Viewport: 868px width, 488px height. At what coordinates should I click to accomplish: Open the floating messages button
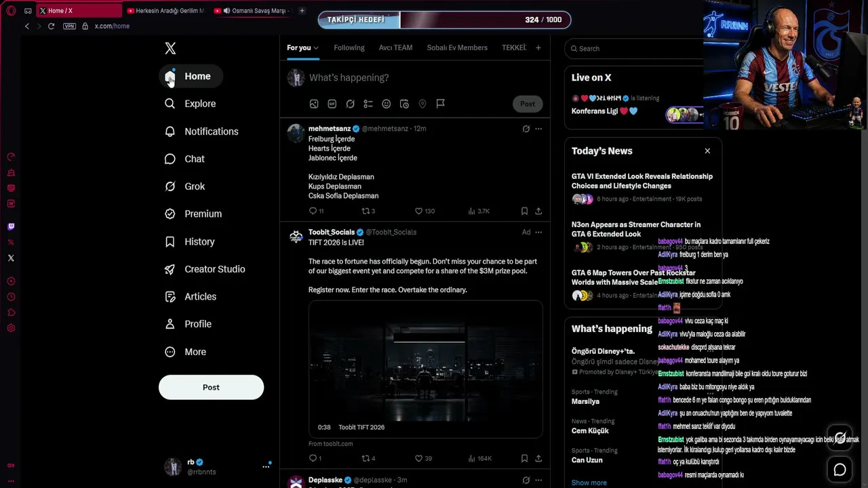click(x=840, y=470)
